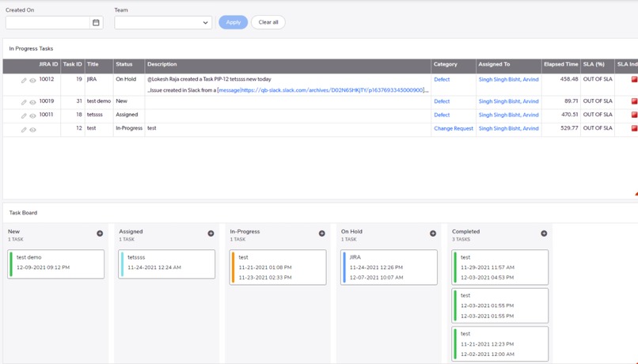638x364 pixels.
Task: Add a task to the Completed column
Action: (x=544, y=233)
